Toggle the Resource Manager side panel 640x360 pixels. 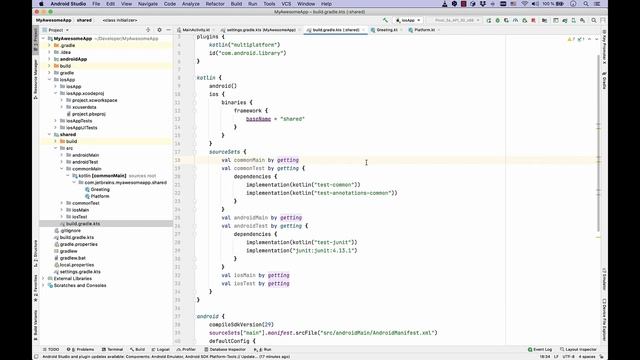point(36,79)
